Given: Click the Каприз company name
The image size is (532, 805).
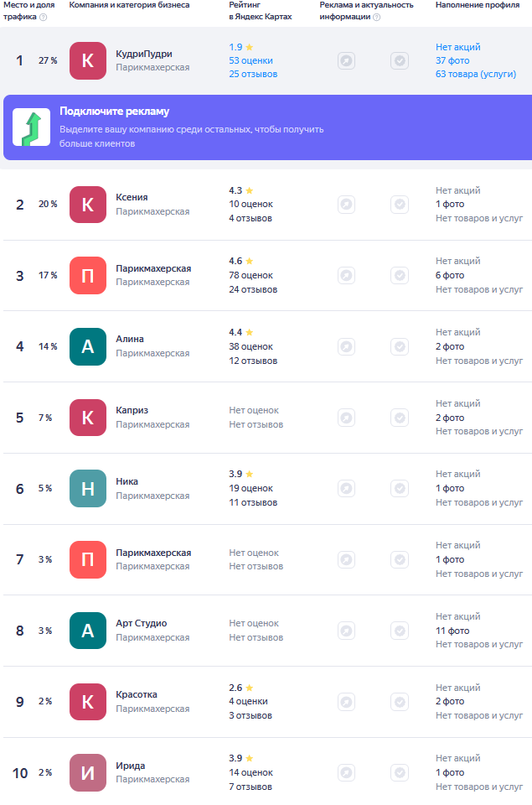Looking at the screenshot, I should point(132,410).
